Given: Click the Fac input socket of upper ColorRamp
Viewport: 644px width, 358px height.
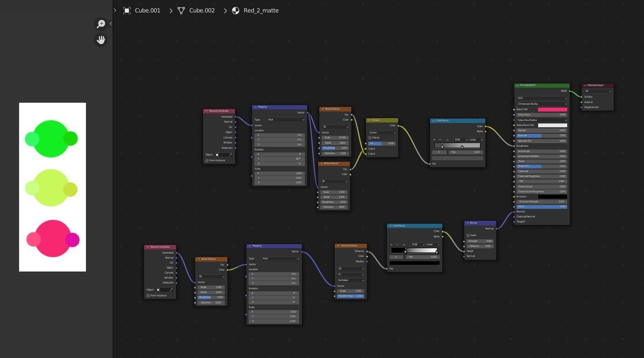Looking at the screenshot, I should click(x=430, y=164).
